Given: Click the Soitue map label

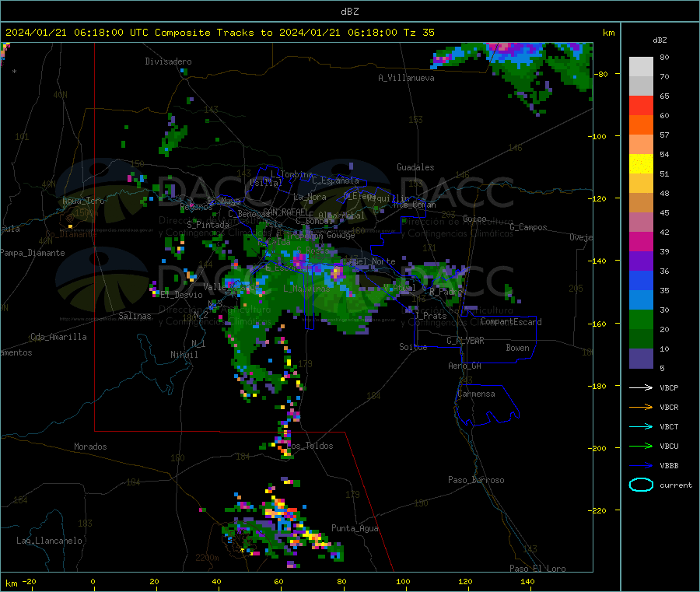Looking at the screenshot, I should point(413,347).
